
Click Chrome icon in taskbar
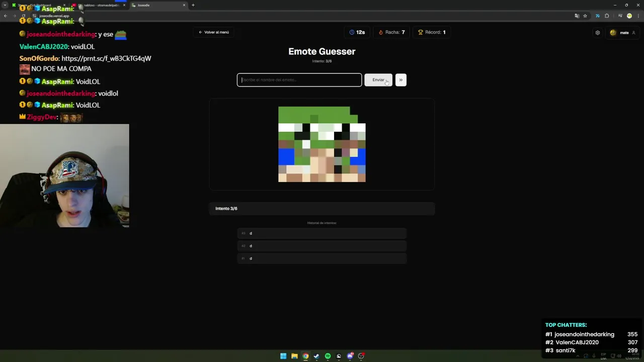coord(305,356)
